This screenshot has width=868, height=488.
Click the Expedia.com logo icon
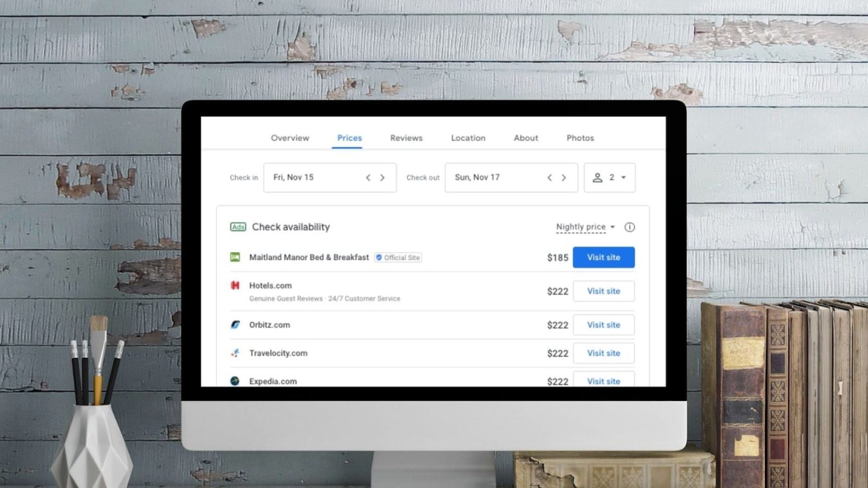(235, 381)
